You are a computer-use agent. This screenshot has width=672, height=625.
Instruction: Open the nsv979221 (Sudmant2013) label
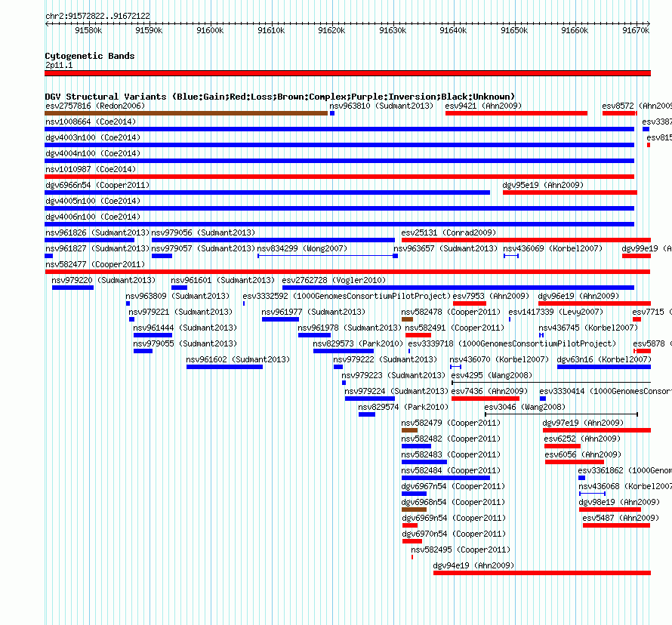pos(180,312)
